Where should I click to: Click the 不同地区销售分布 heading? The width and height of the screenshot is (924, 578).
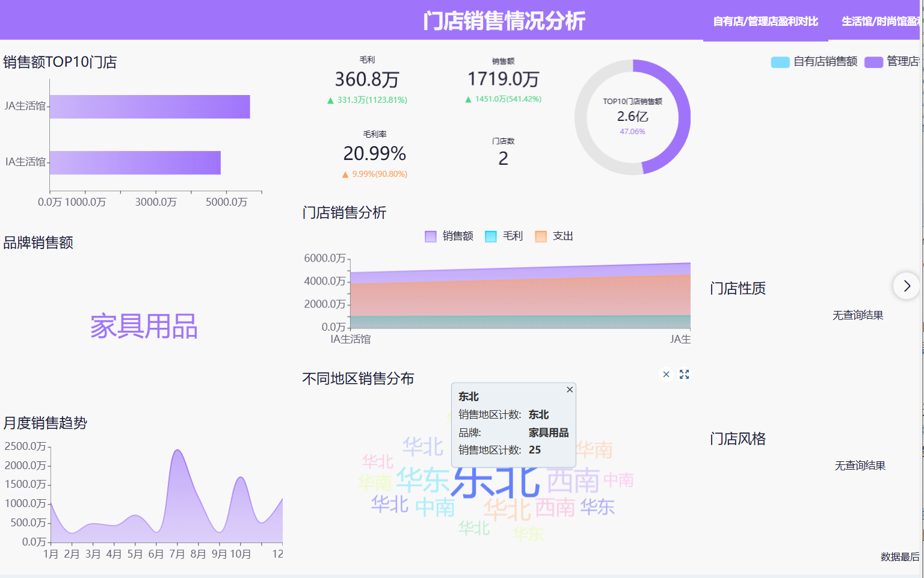click(359, 378)
